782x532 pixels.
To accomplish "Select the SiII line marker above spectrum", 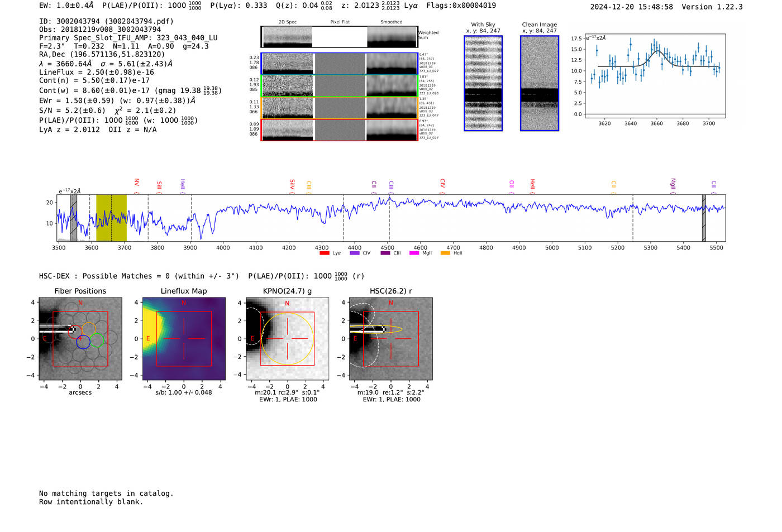I will click(159, 187).
